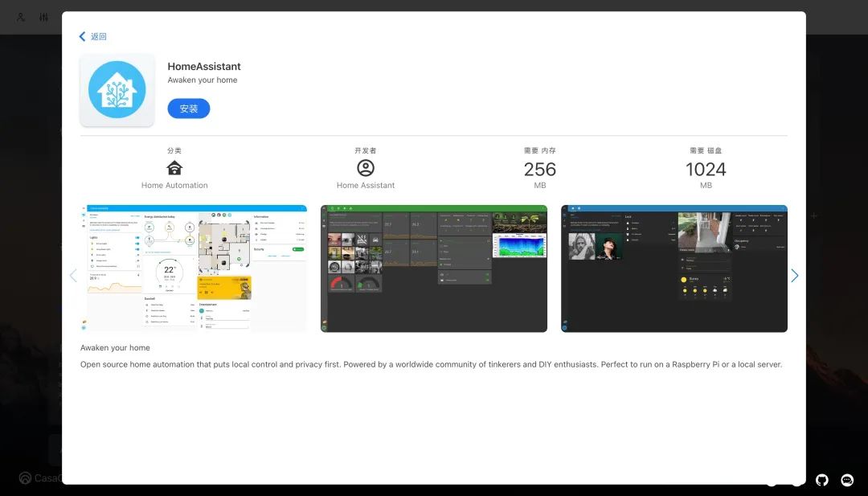Viewport: 868px width, 496px height.
Task: Open the chat bubble icon at bottom right
Action: (x=847, y=479)
